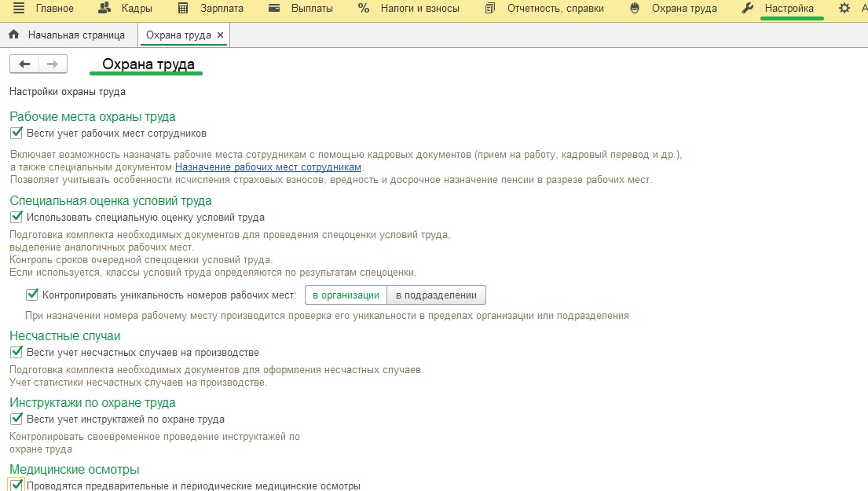Click the percent icon for Налоги и взносы
Viewport: 868px width, 491px height.
click(x=363, y=9)
